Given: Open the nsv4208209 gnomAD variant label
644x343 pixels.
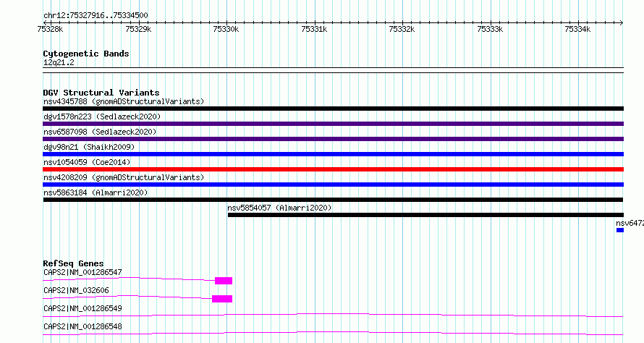Looking at the screenshot, I should (x=124, y=177).
